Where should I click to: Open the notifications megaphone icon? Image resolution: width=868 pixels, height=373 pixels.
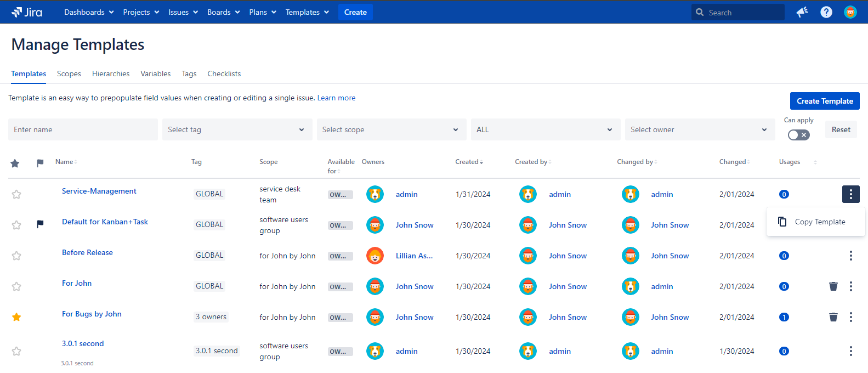(802, 12)
